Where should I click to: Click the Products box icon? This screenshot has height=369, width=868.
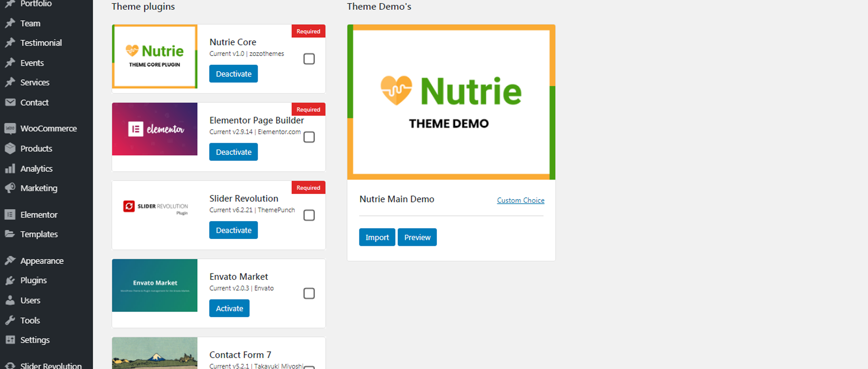10,149
